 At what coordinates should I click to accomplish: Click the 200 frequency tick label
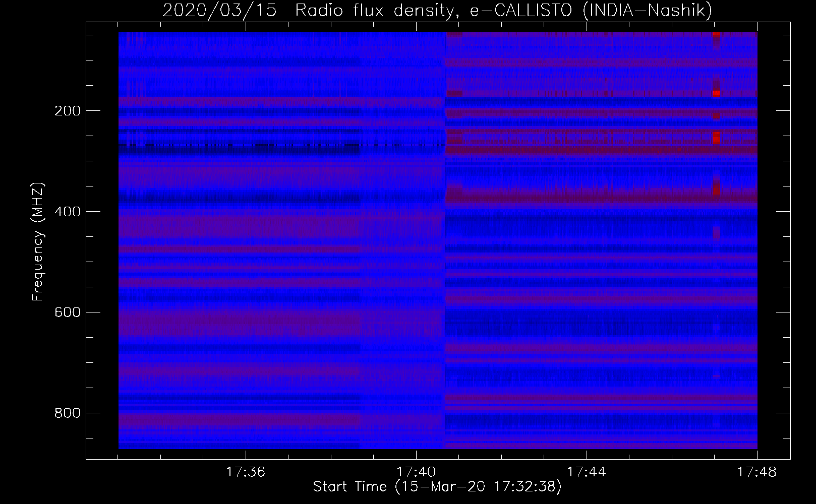point(68,111)
